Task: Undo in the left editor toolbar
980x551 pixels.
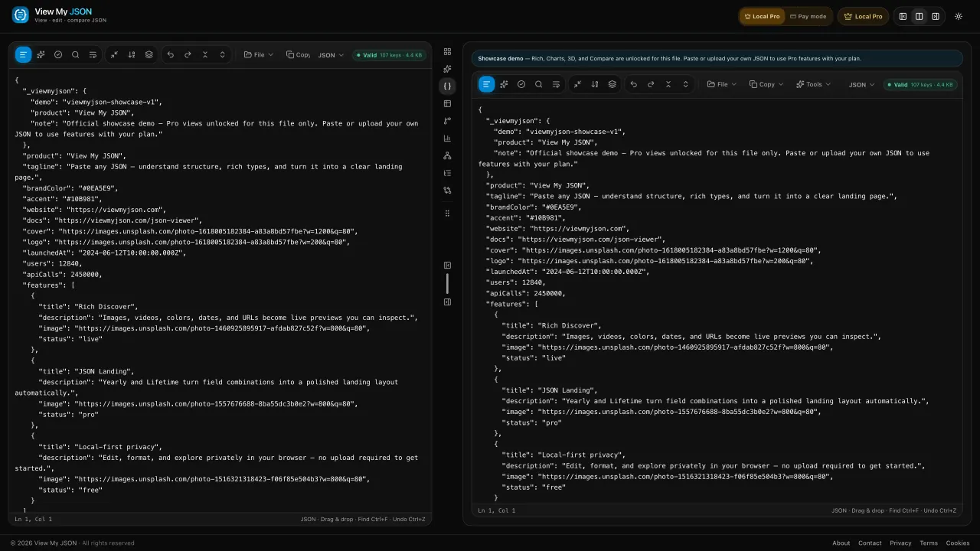Action: click(x=170, y=54)
